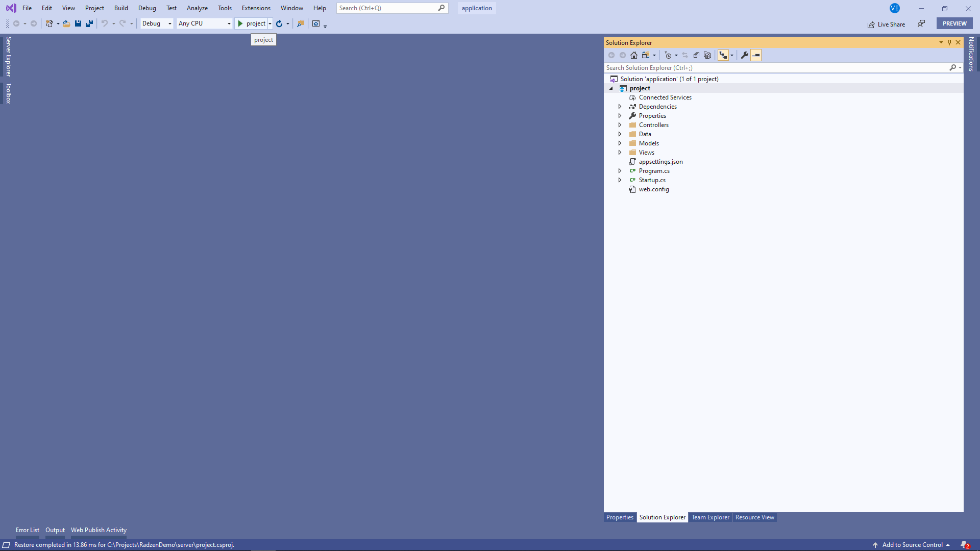Viewport: 980px width, 551px height.
Task: Click Solution Explorer Home icon
Action: pos(634,55)
